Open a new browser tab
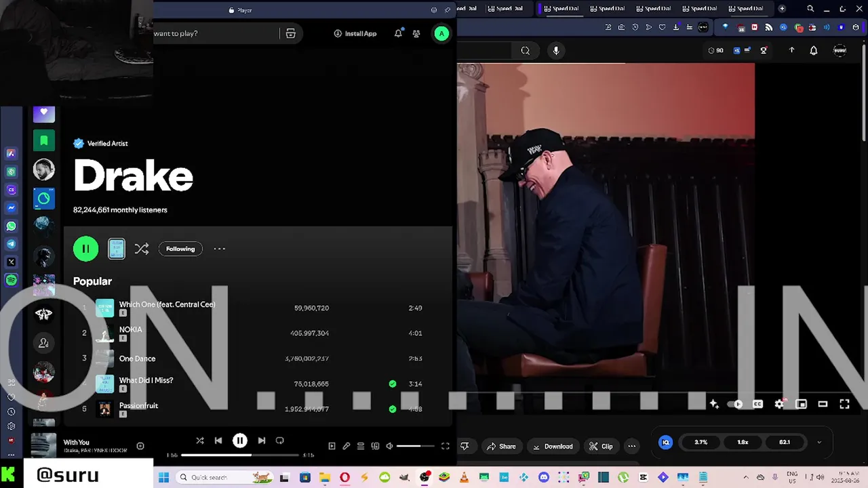 [782, 9]
